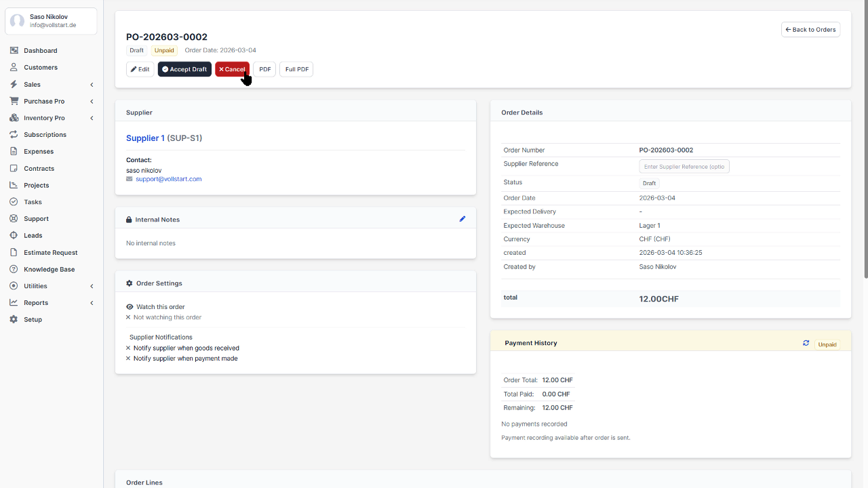Click the Setup gear icon
This screenshot has width=868, height=488.
[14, 319]
